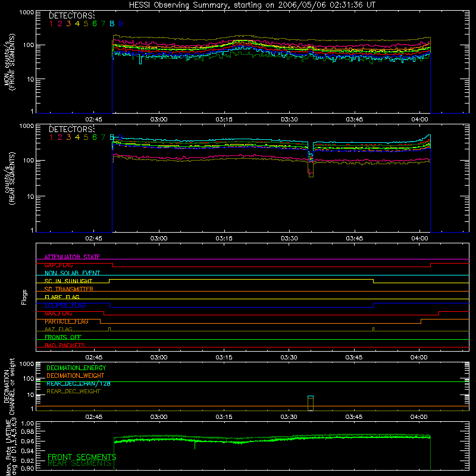The width and height of the screenshot is (476, 476).
Task: Click the DETECTORS: label in the rear segments panel
Action: pos(72,129)
